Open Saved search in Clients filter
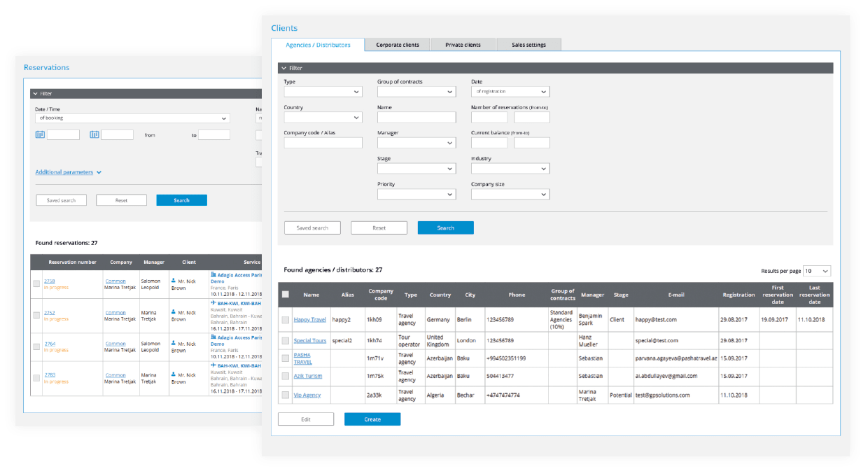 312,228
